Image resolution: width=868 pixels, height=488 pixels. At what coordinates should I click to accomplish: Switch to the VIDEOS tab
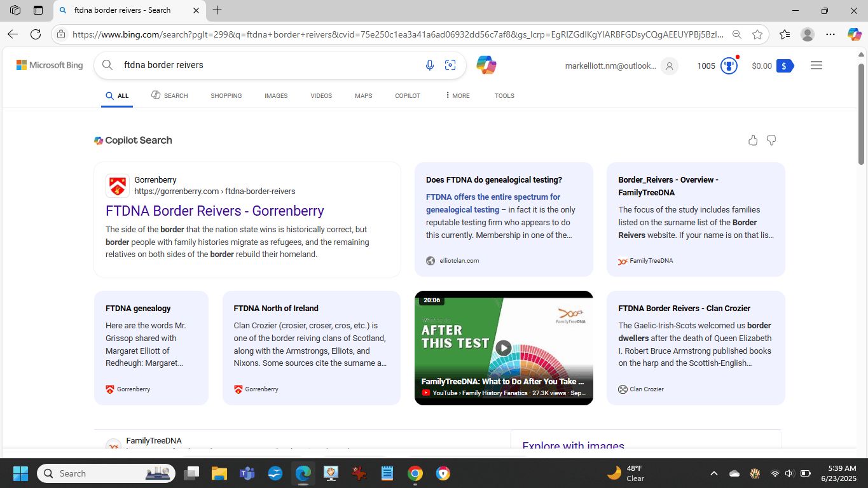click(321, 95)
